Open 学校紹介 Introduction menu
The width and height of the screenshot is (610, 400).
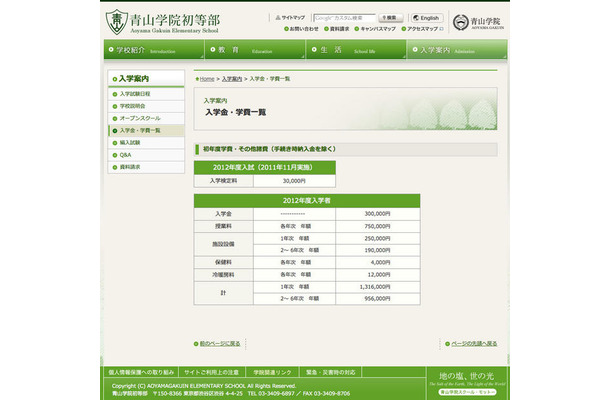tap(154, 50)
